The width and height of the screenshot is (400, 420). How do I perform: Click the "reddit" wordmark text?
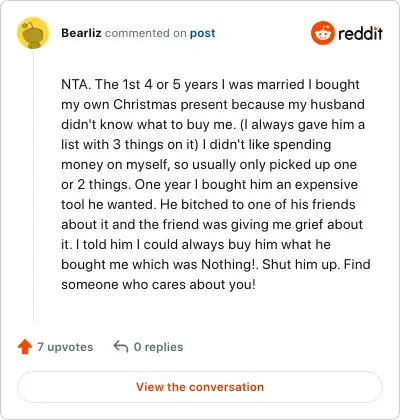pos(360,33)
